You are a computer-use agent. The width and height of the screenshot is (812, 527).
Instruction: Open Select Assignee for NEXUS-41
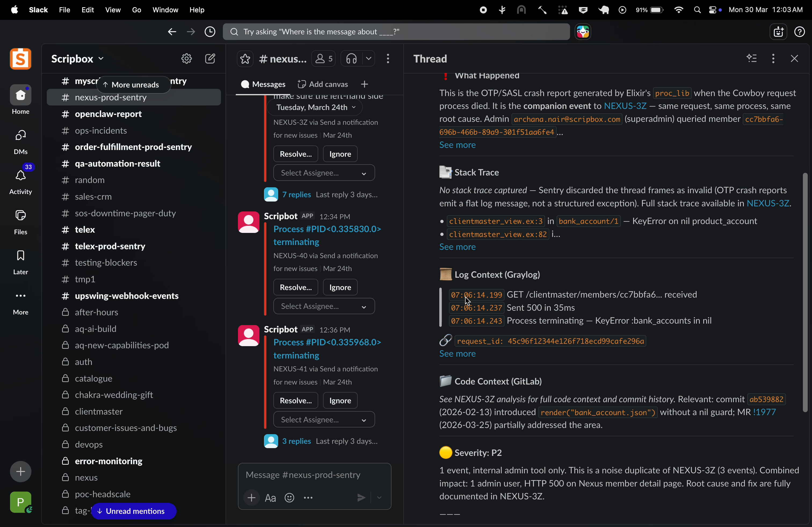coord(324,420)
